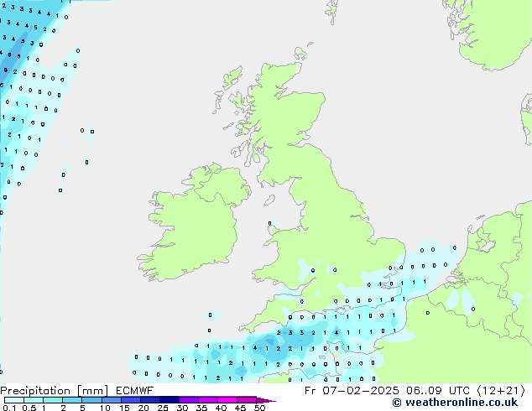Click the "15" legend tick label
Image resolution: width=532 pixels, height=411 pixels.
[x=124, y=408]
